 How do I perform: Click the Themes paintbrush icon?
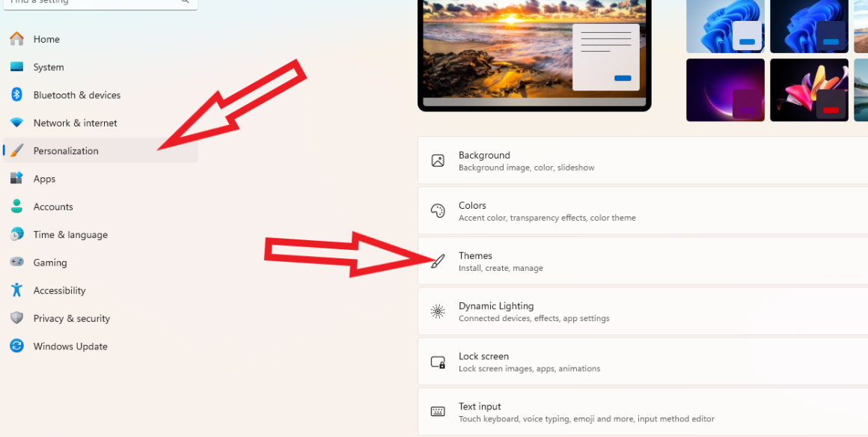click(438, 261)
